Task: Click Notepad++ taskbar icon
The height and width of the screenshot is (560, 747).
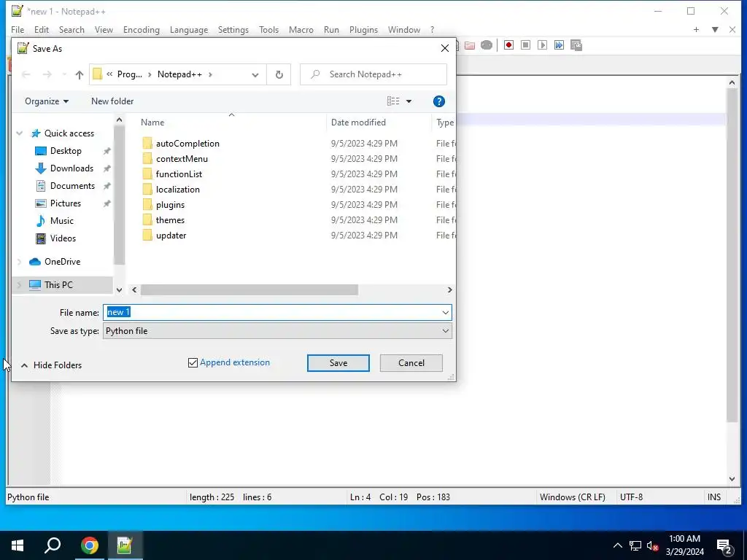Action: (124, 545)
